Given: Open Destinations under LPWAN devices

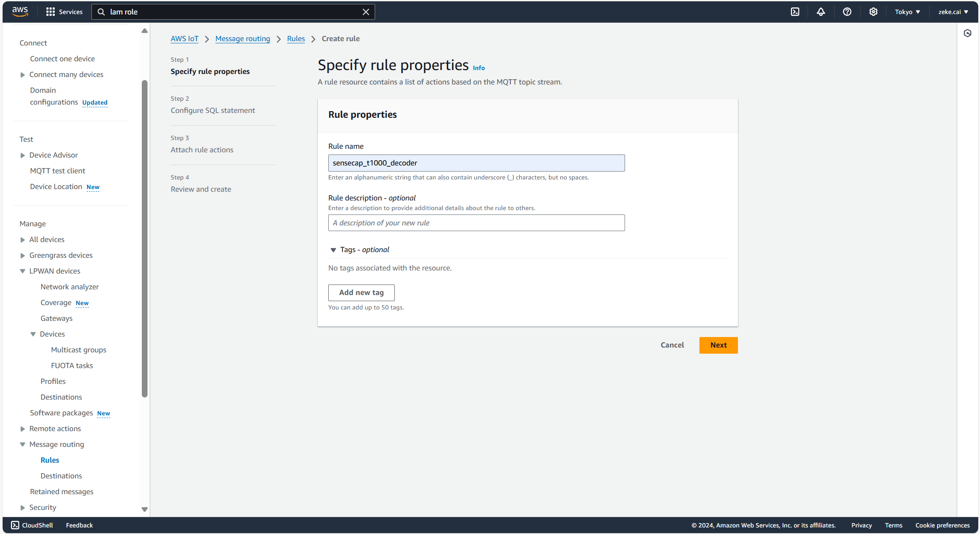Looking at the screenshot, I should (x=61, y=397).
